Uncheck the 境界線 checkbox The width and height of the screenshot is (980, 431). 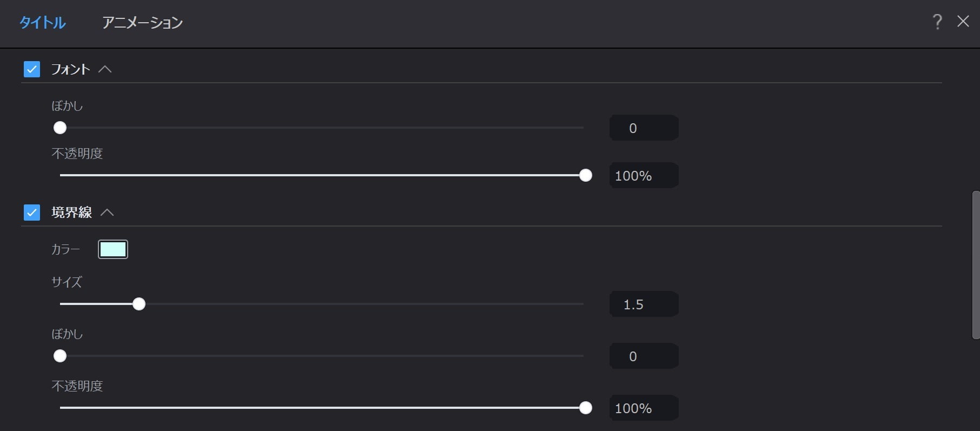pos(32,213)
